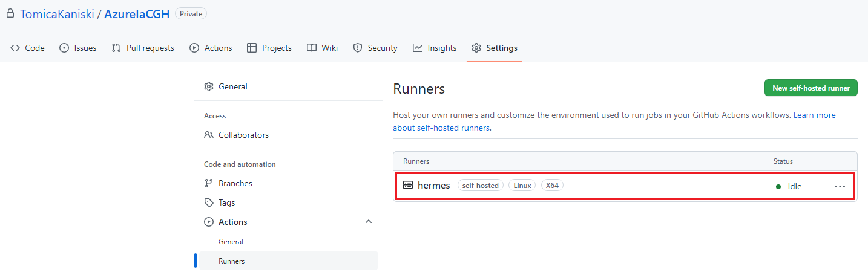Collapse the Actions section in sidebar
The image size is (868, 272).
[369, 222]
